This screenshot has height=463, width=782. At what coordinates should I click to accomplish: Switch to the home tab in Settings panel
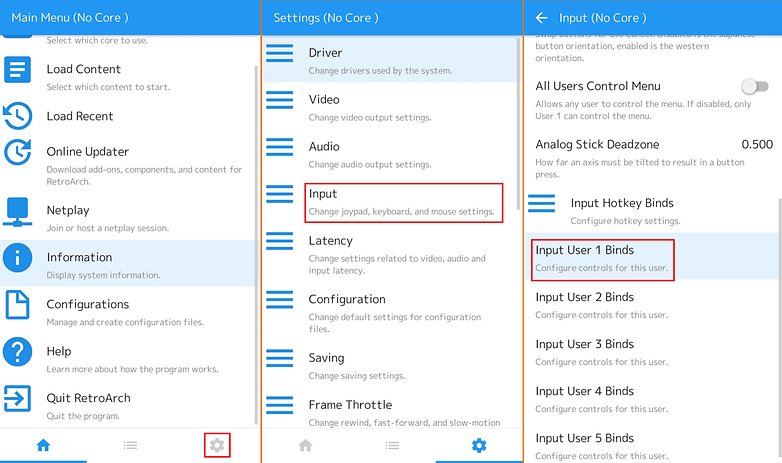click(305, 445)
